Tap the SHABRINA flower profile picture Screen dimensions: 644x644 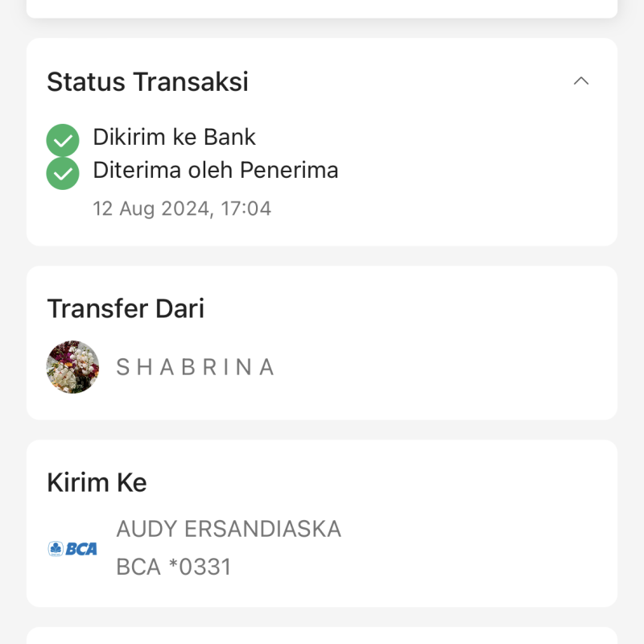click(x=72, y=367)
